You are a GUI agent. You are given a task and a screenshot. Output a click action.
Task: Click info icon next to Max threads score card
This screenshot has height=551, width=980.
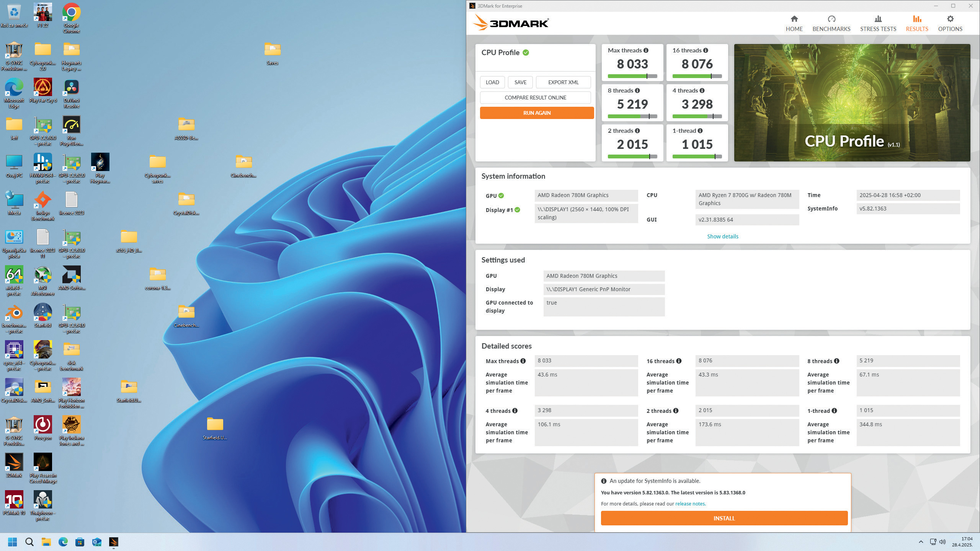pos(646,51)
